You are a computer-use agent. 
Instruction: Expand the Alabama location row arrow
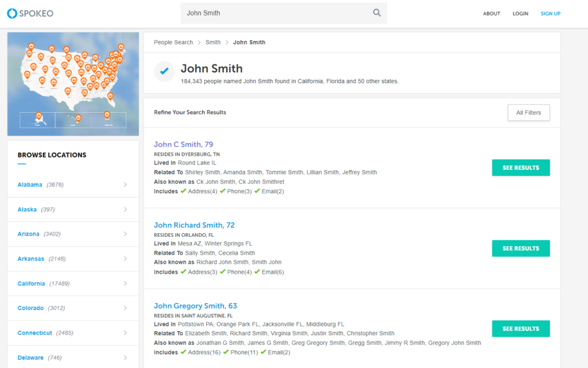125,185
